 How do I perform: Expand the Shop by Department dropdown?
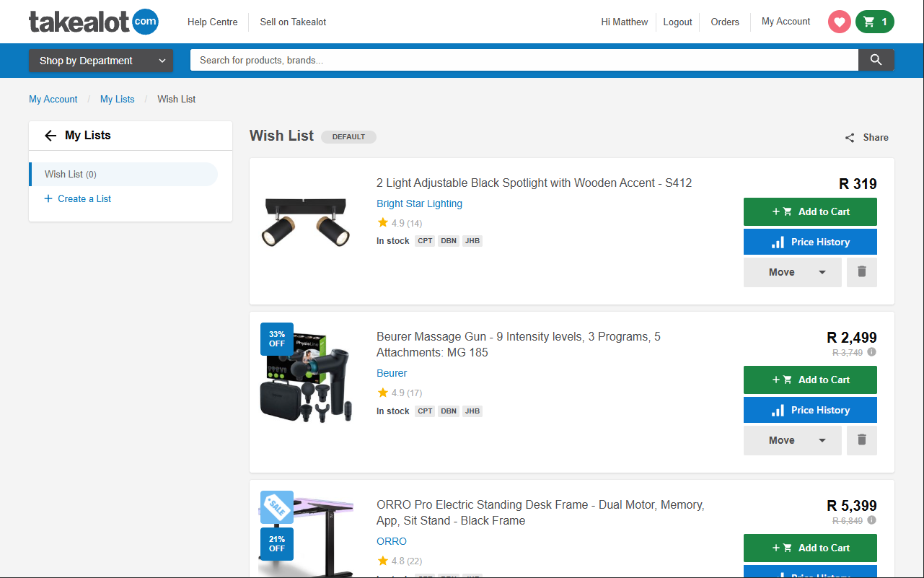pos(101,61)
